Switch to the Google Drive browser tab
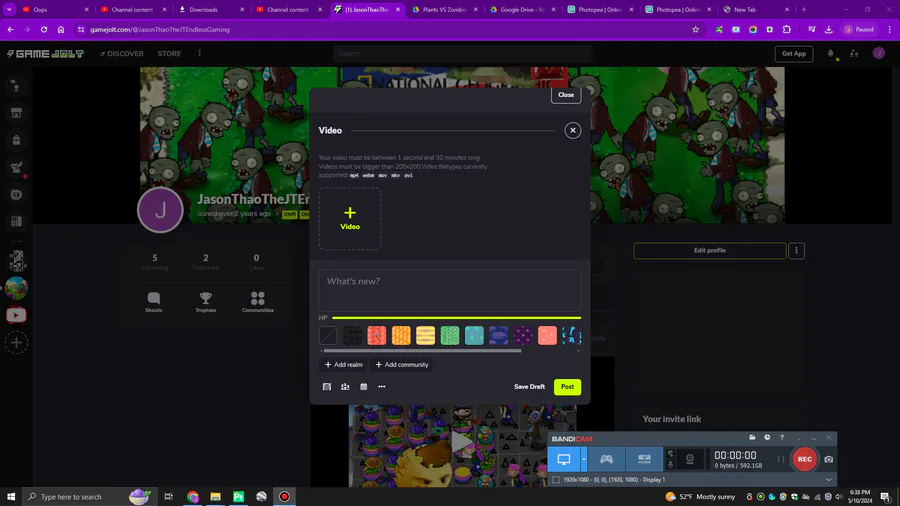Image resolution: width=900 pixels, height=506 pixels. pos(522,9)
